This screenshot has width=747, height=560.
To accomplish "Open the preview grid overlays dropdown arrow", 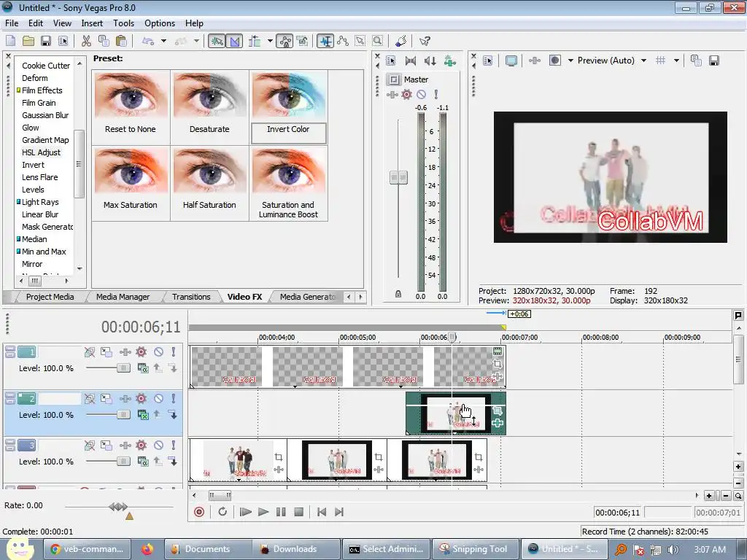I will [676, 61].
